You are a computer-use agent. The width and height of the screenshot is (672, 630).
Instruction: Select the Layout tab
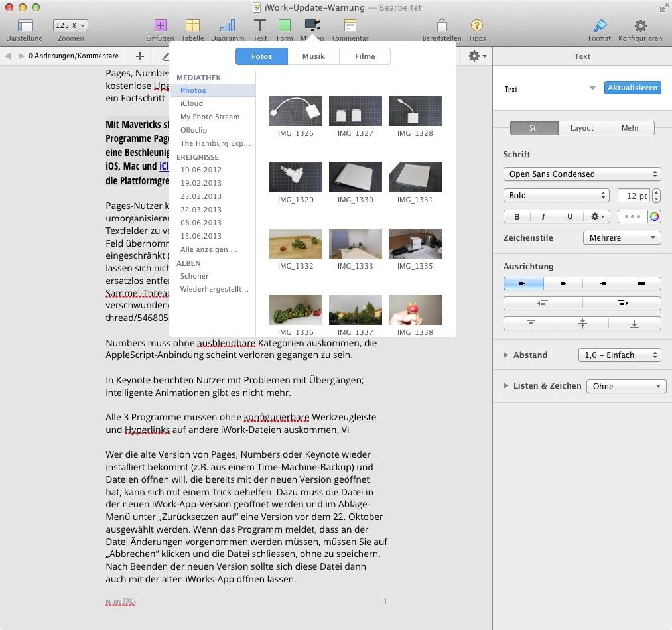(x=582, y=128)
